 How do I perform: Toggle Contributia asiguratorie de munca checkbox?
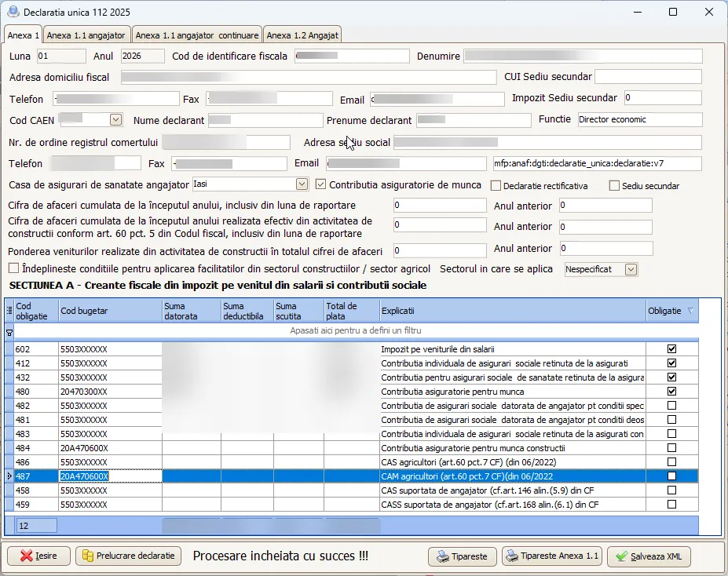320,184
